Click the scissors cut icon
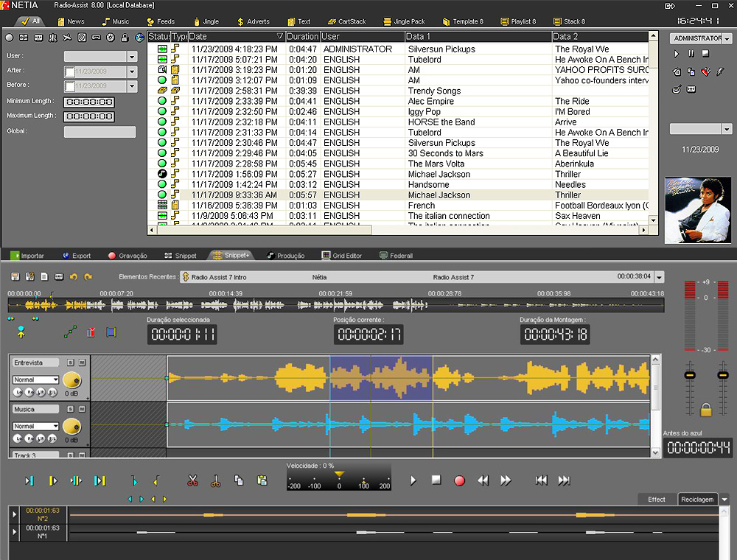Screen dimensions: 737x560 coord(192,480)
